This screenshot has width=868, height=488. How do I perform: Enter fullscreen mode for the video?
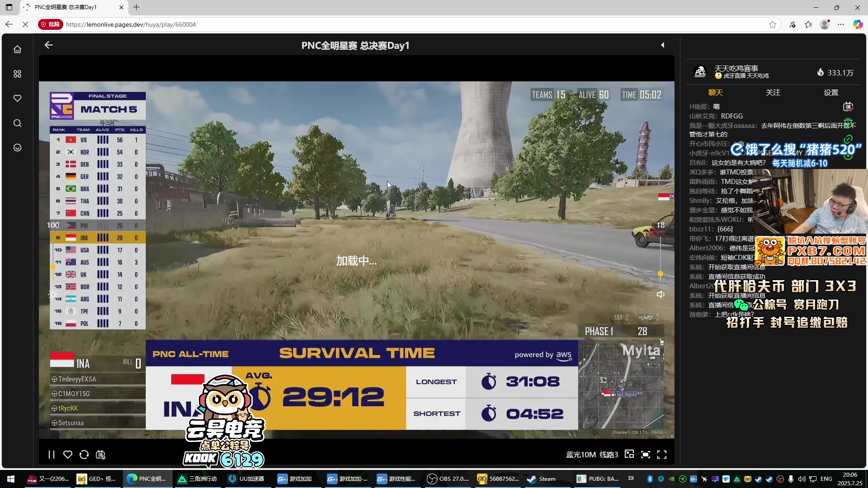(x=662, y=455)
